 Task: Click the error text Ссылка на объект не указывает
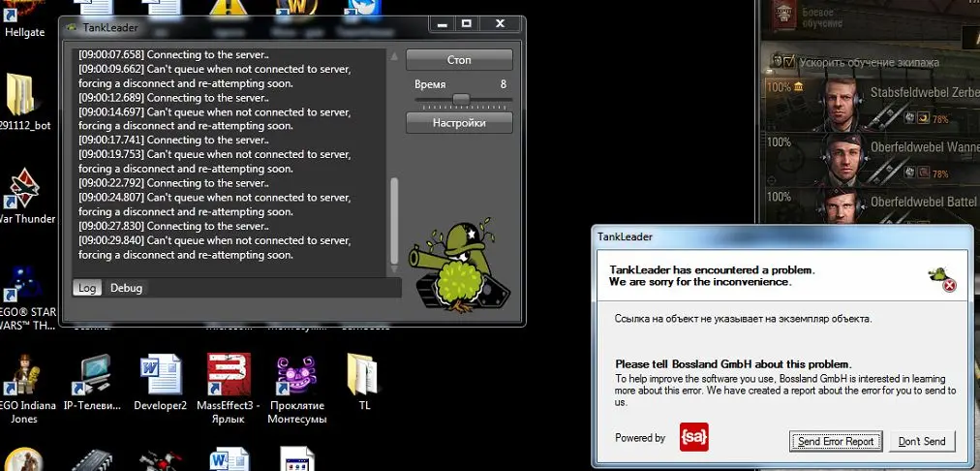click(743, 319)
